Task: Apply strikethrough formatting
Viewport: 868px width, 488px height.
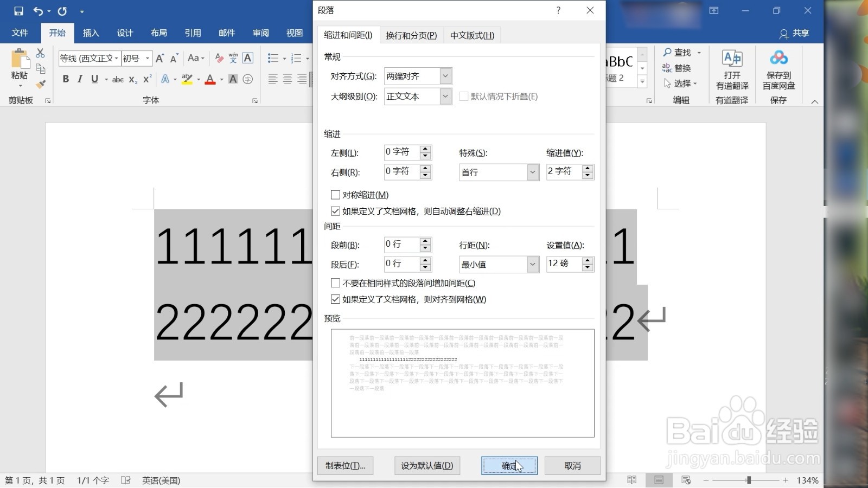Action: [x=118, y=79]
